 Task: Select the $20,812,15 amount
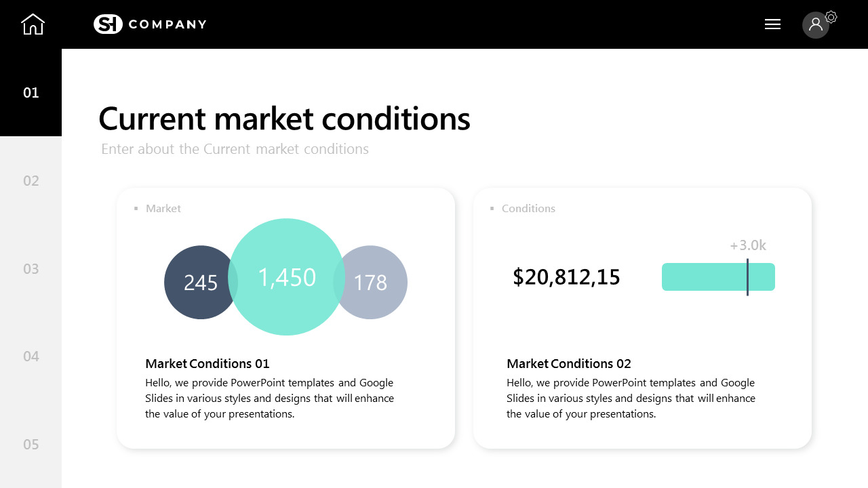point(566,277)
